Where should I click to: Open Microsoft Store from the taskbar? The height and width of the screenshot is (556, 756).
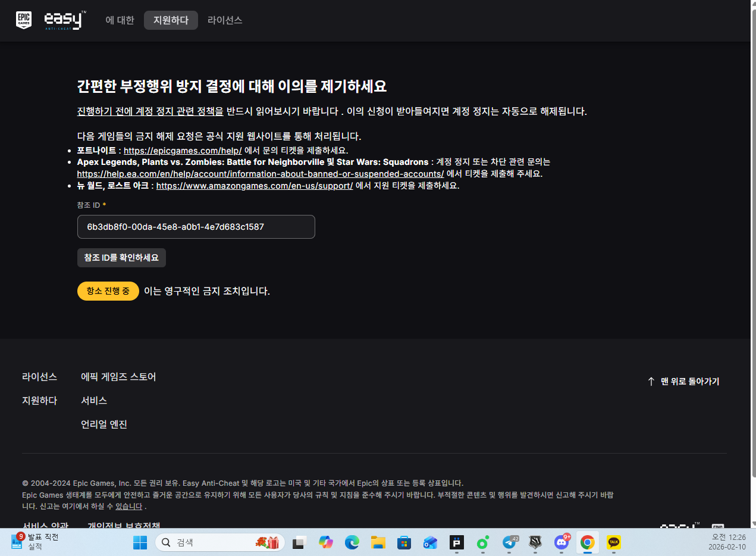coord(404,542)
